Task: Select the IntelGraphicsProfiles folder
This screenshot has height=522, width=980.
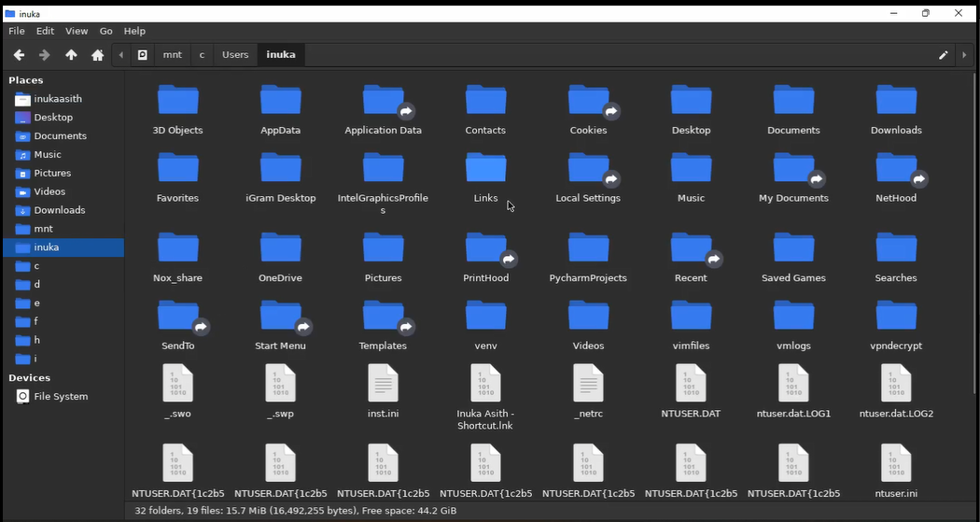Action: pos(383,184)
